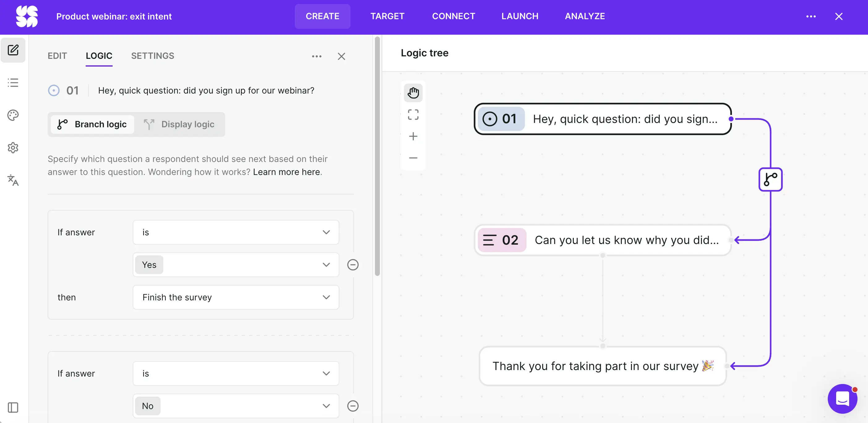868x423 pixels.
Task: Open the 'No' answer value dropdown
Action: tap(235, 406)
